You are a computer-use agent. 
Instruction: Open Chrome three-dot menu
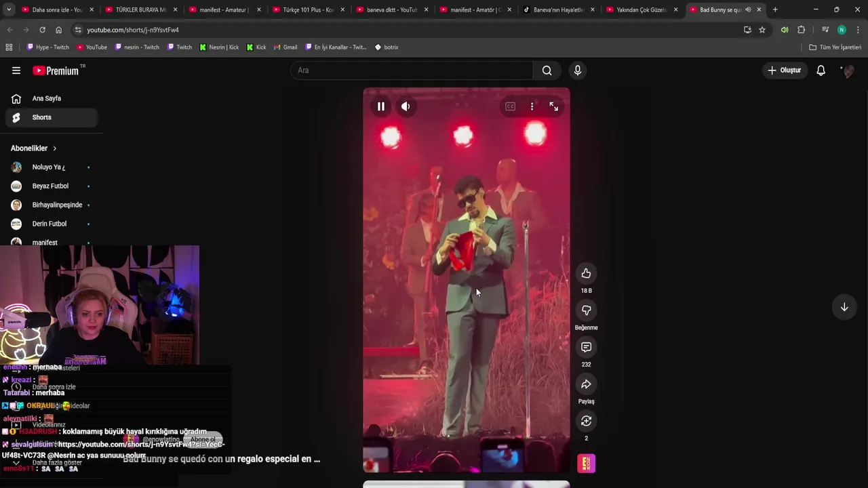tap(858, 30)
